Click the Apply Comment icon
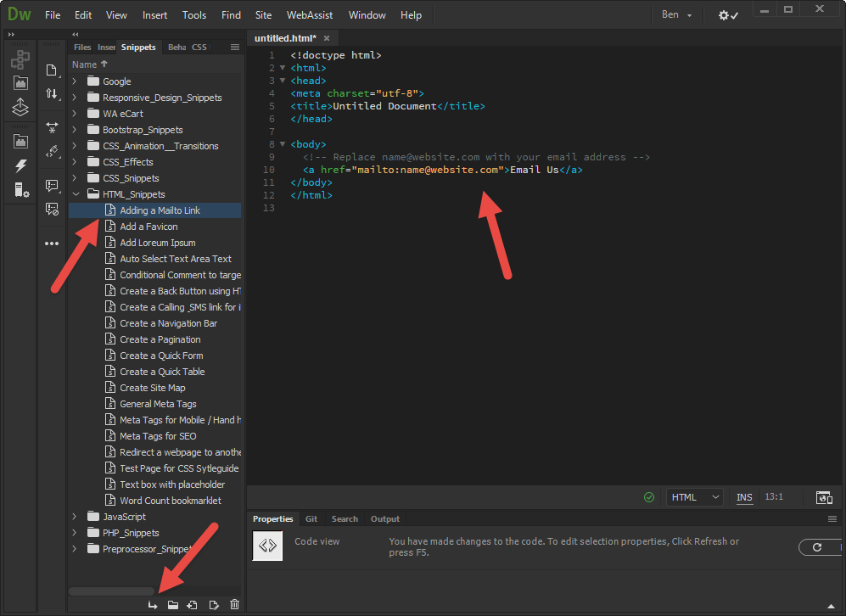The height and width of the screenshot is (616, 846). pos(52,186)
